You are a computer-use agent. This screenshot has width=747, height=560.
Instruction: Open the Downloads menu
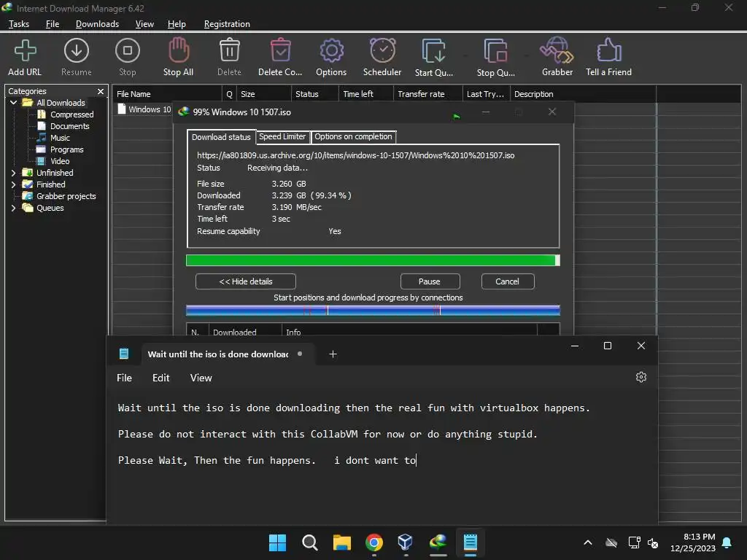pos(97,24)
